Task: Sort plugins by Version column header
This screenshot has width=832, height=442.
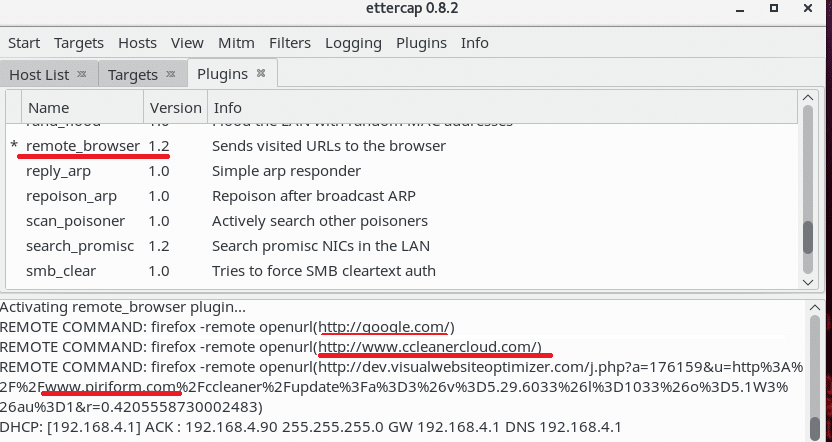Action: (176, 108)
